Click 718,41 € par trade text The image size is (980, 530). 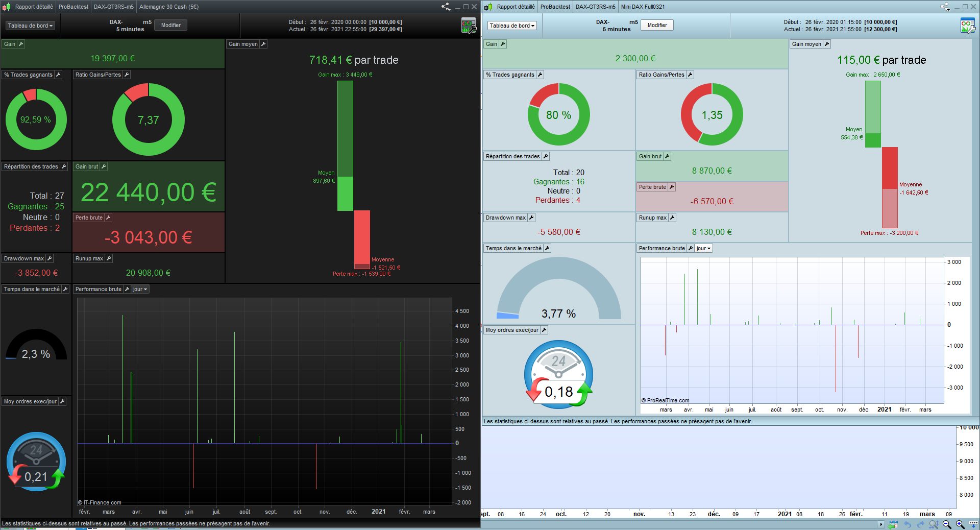pos(354,60)
